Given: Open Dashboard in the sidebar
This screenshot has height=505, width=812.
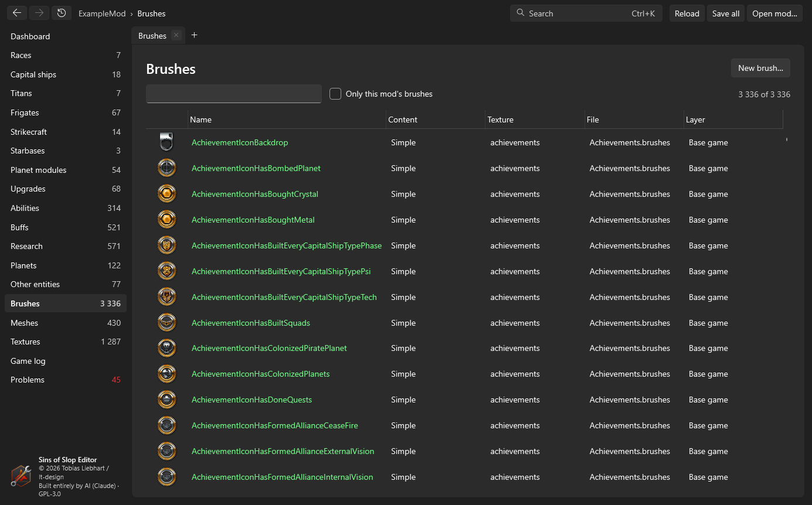Looking at the screenshot, I should (x=65, y=36).
